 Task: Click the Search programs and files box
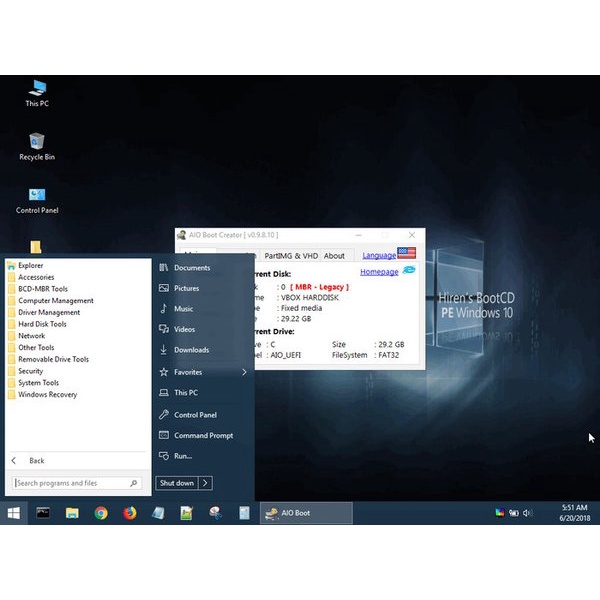click(x=70, y=483)
